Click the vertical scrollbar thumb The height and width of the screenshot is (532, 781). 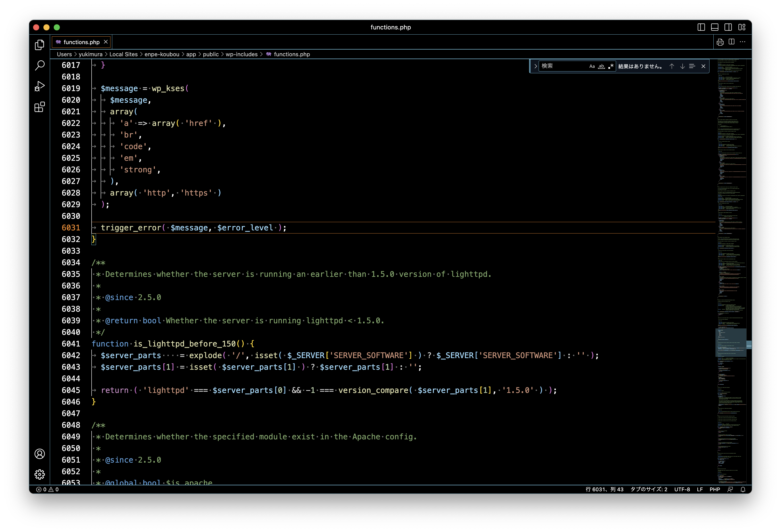(x=749, y=345)
